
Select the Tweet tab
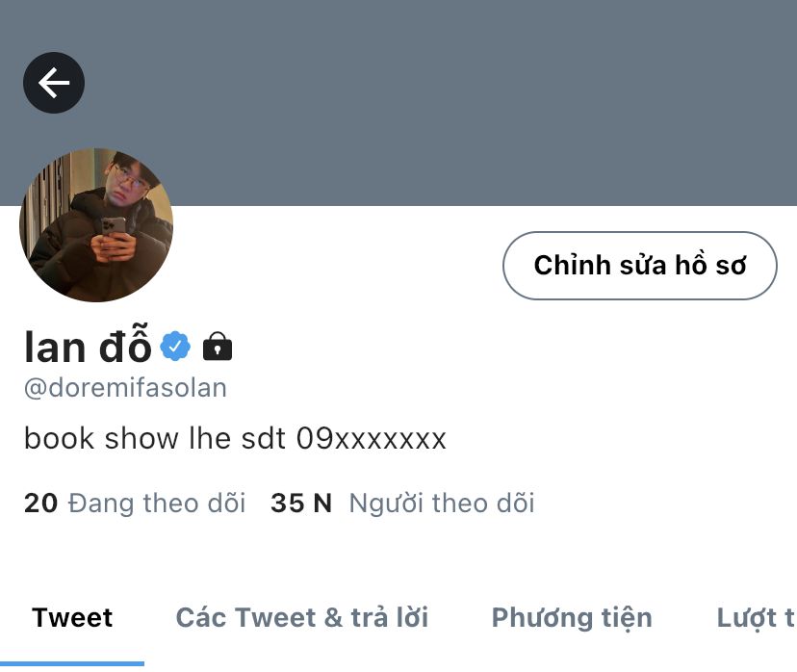click(x=72, y=618)
